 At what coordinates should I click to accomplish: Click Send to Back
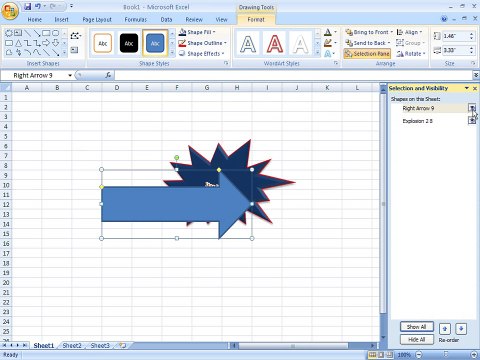click(x=368, y=43)
